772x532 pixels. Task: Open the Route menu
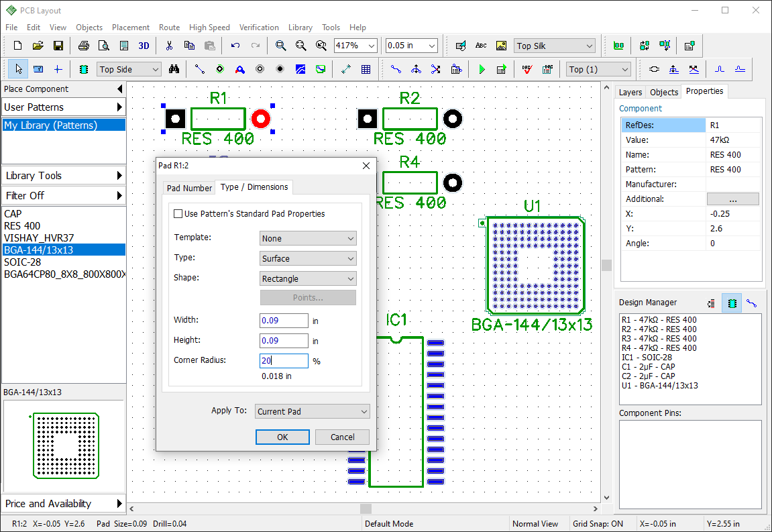[x=170, y=28]
